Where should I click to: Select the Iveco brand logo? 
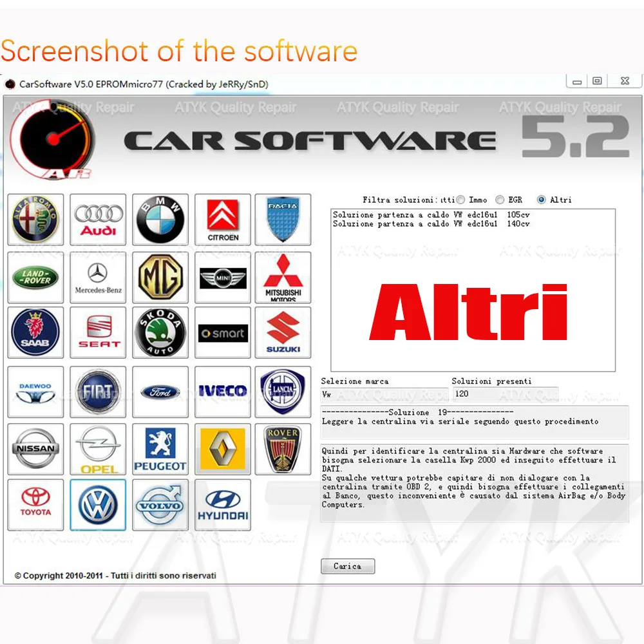coord(223,392)
